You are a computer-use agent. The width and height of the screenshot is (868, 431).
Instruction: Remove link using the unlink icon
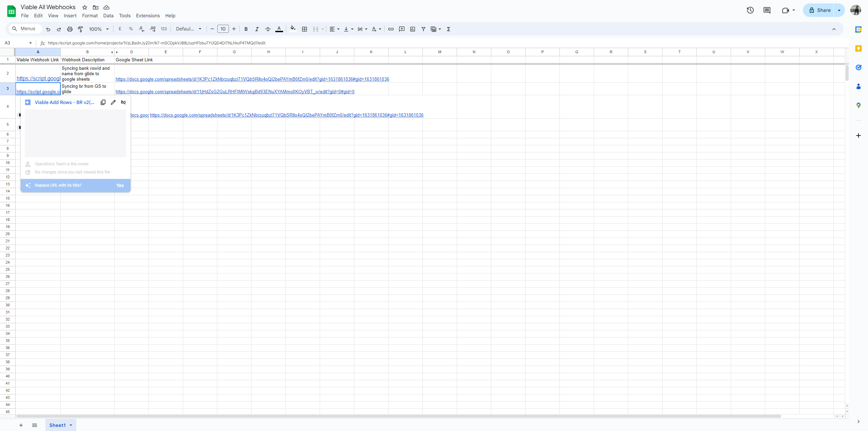(123, 102)
